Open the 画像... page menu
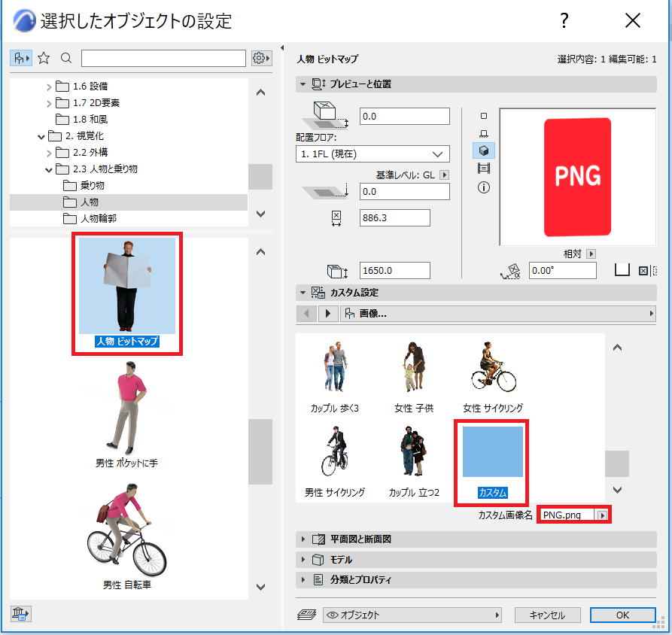The width and height of the screenshot is (672, 635). pyautogui.click(x=498, y=314)
